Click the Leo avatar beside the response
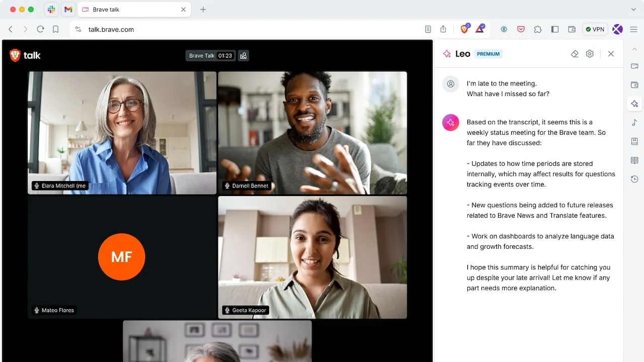This screenshot has width=644, height=362. click(x=451, y=122)
